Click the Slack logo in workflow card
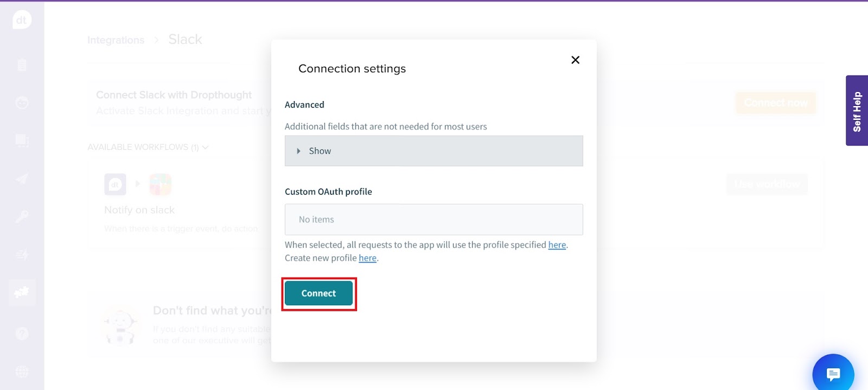The width and height of the screenshot is (868, 390). click(x=161, y=185)
